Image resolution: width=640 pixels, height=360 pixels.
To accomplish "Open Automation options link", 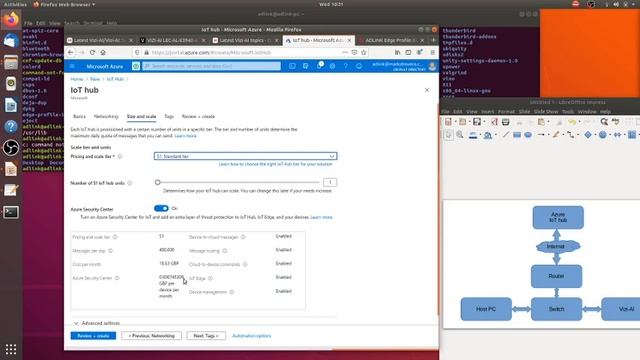I will click(251, 336).
